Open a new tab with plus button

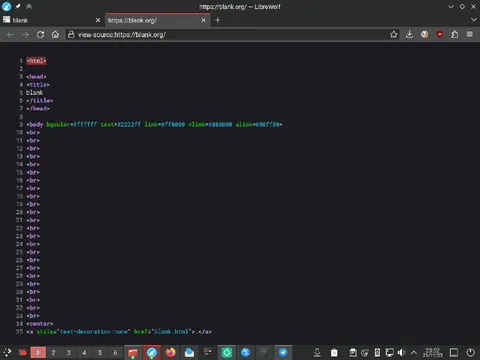pos(218,20)
